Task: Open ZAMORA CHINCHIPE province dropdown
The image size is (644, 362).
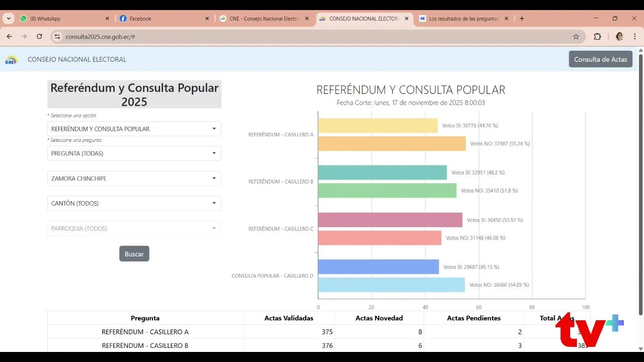Action: click(x=134, y=178)
